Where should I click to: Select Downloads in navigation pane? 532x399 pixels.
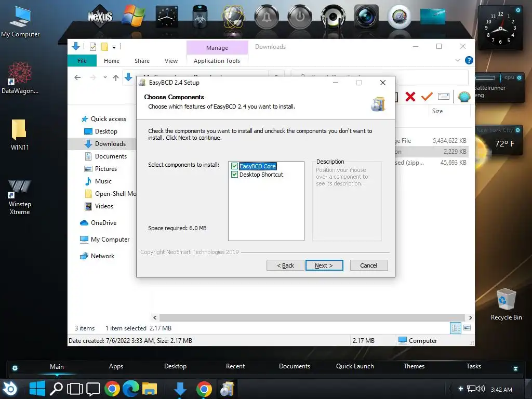point(105,144)
